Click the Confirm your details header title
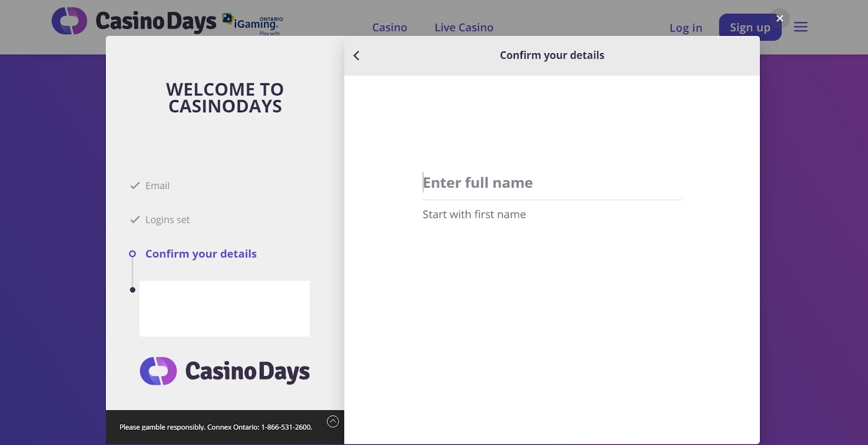The width and height of the screenshot is (868, 445). click(552, 55)
